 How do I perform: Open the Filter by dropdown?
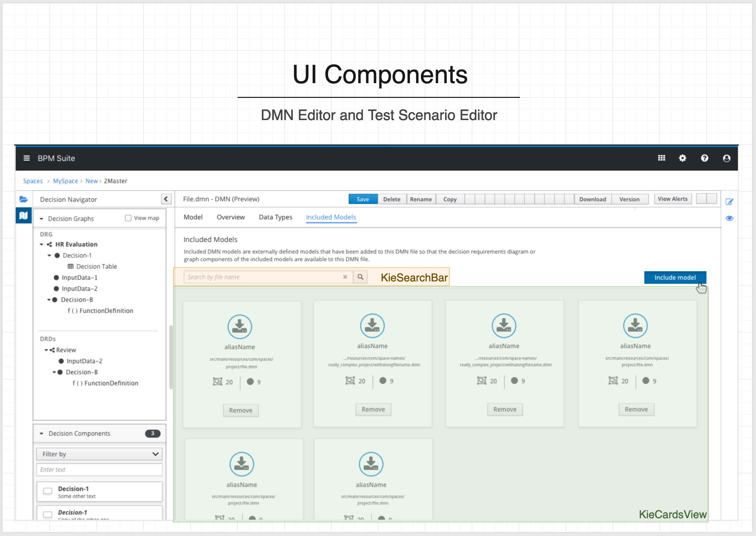click(x=99, y=454)
